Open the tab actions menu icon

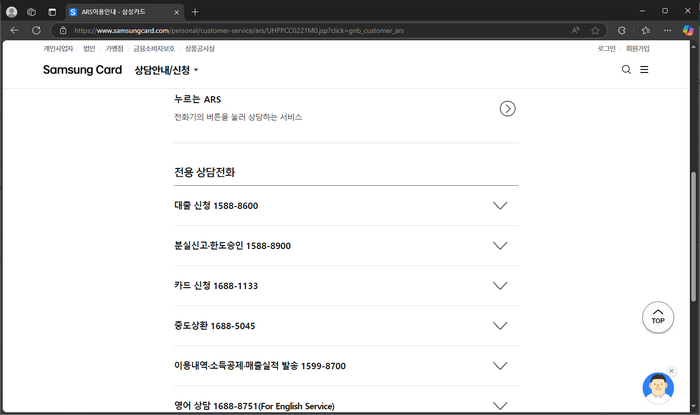coord(52,12)
